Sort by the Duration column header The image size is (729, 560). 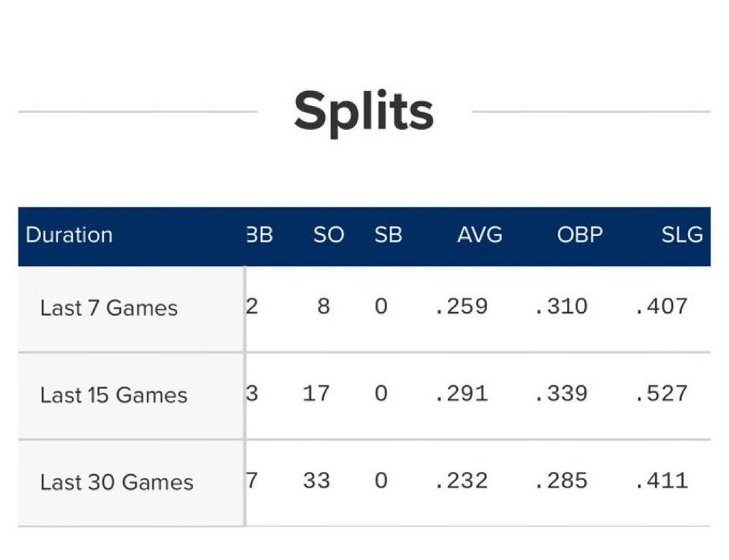click(x=69, y=235)
